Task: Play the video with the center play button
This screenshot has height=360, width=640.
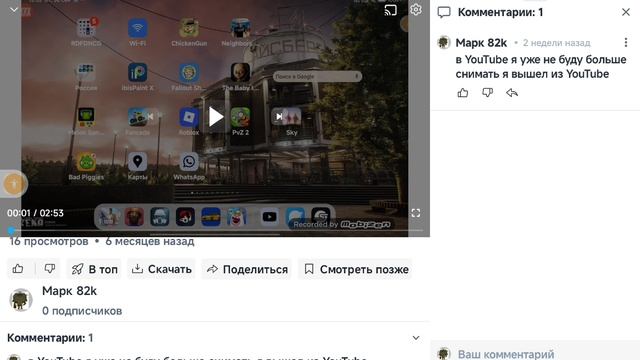Action: click(216, 117)
